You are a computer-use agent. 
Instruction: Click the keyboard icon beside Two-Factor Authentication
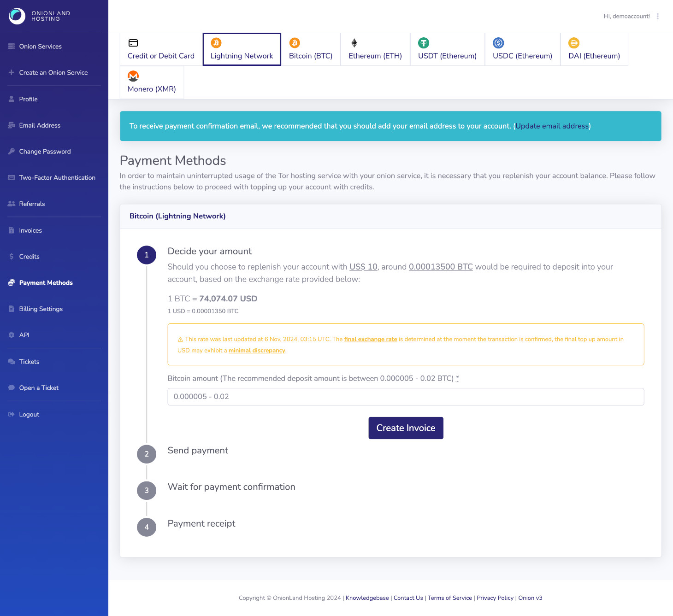click(x=12, y=178)
